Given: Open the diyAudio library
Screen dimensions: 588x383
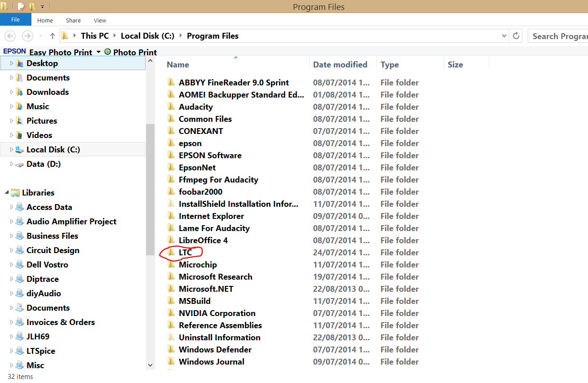Looking at the screenshot, I should pos(44,294).
